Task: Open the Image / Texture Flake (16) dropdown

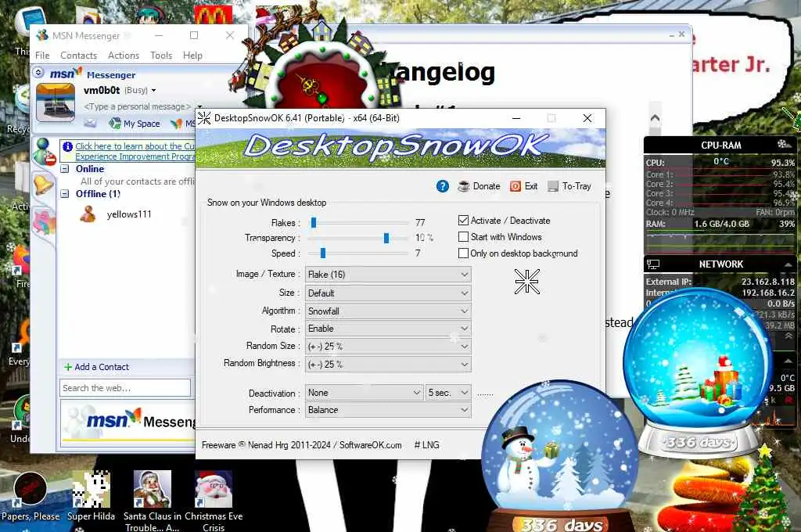Action: [x=388, y=275]
